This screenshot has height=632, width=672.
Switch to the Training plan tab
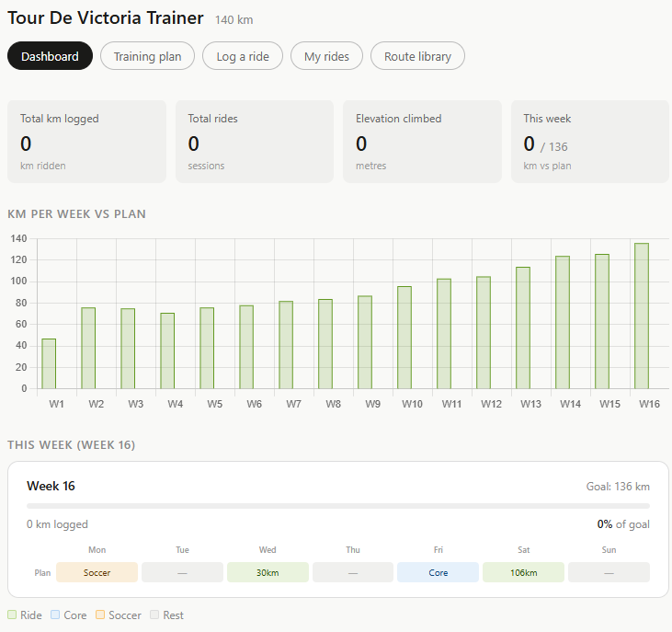147,56
